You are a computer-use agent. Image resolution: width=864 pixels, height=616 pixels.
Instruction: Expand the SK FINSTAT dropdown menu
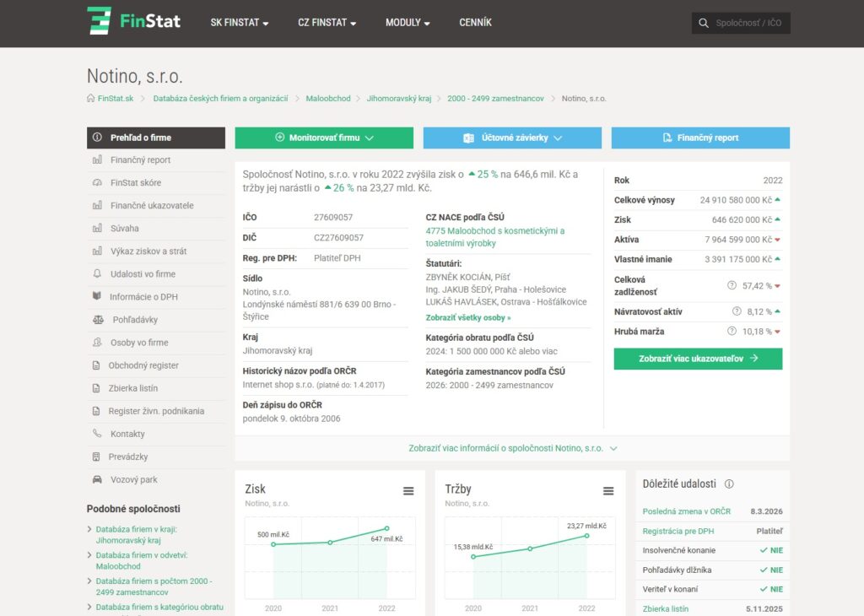(239, 23)
